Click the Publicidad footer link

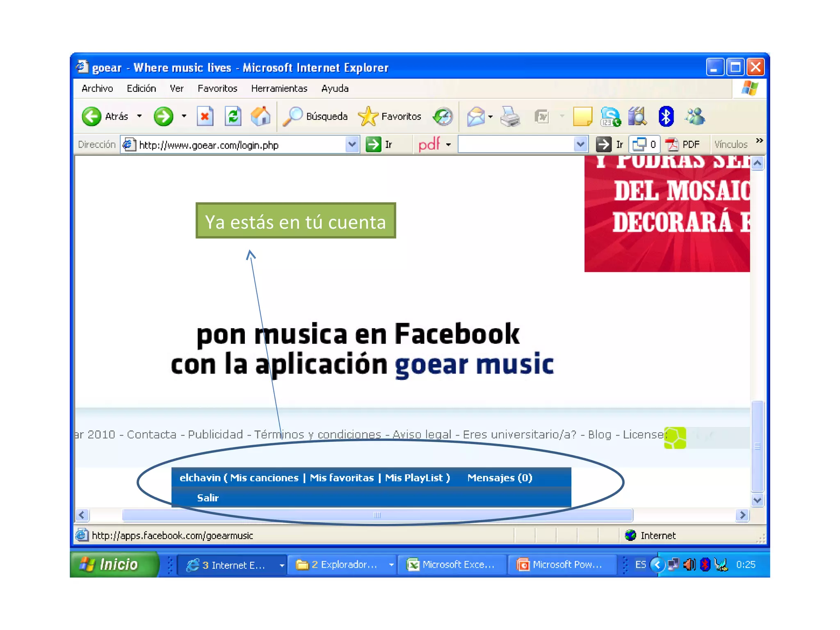tap(215, 434)
